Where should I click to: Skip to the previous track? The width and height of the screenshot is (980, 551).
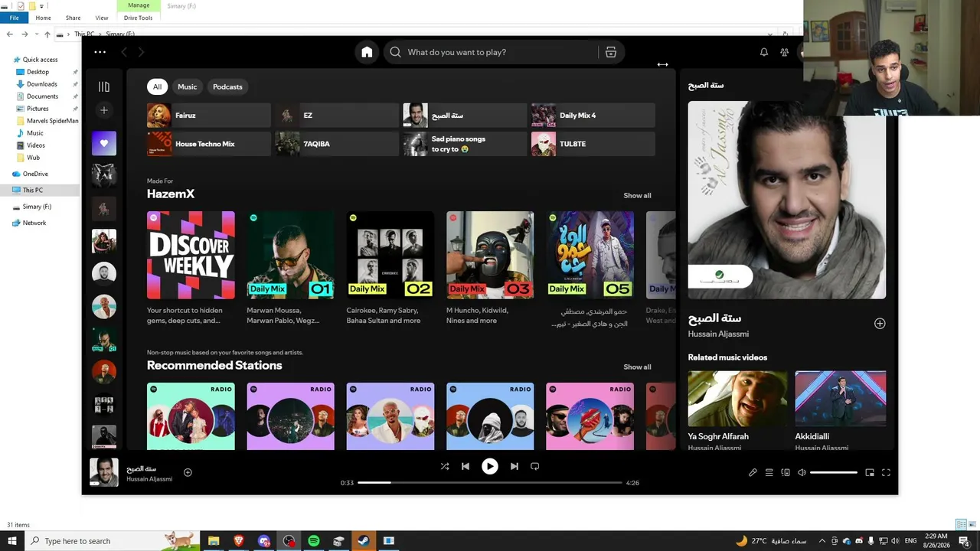[x=465, y=466]
